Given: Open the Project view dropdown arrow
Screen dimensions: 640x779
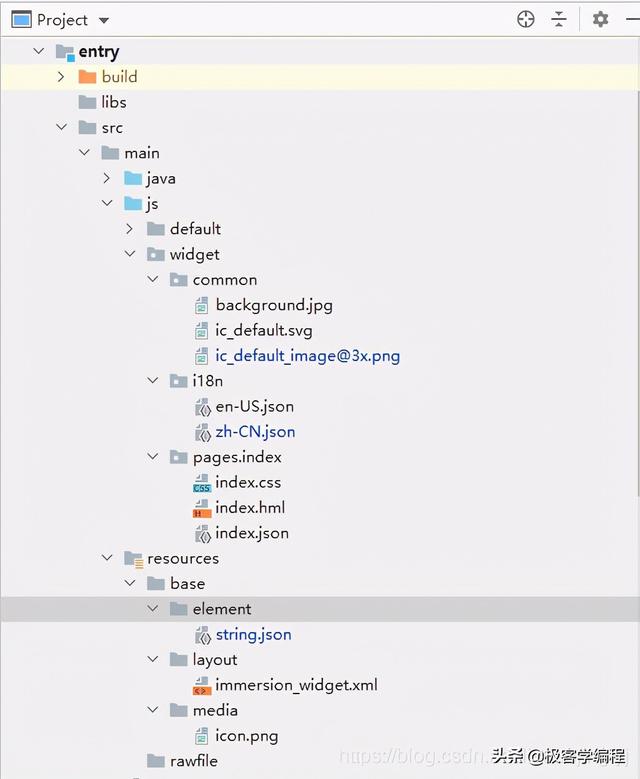Looking at the screenshot, I should pos(103,20).
